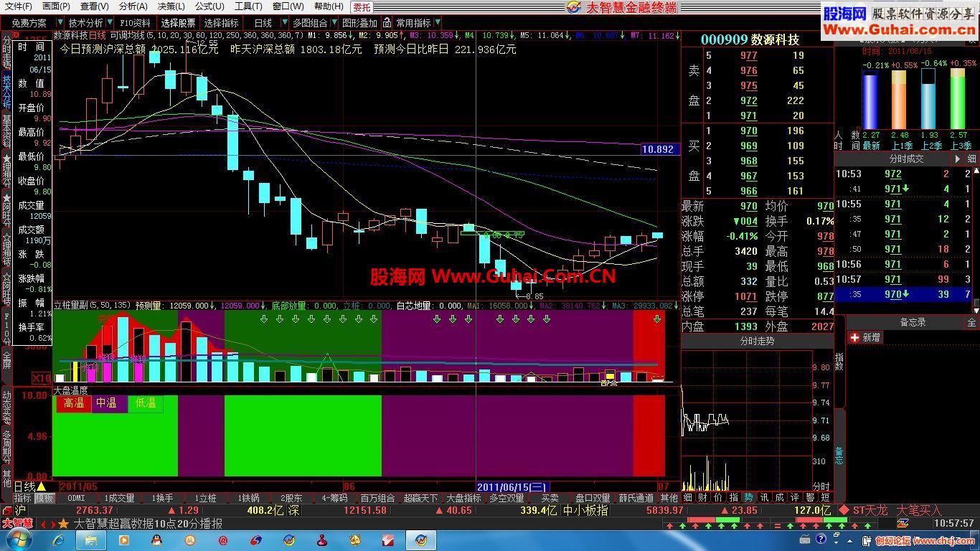
Task: Select the 低温 legend swatch
Action: (146, 403)
